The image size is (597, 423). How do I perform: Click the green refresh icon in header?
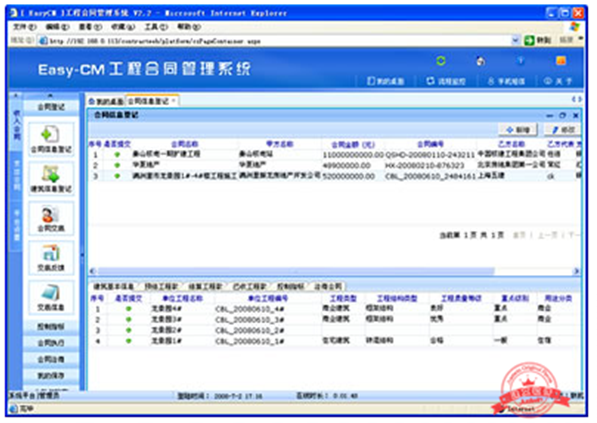pyautogui.click(x=441, y=61)
